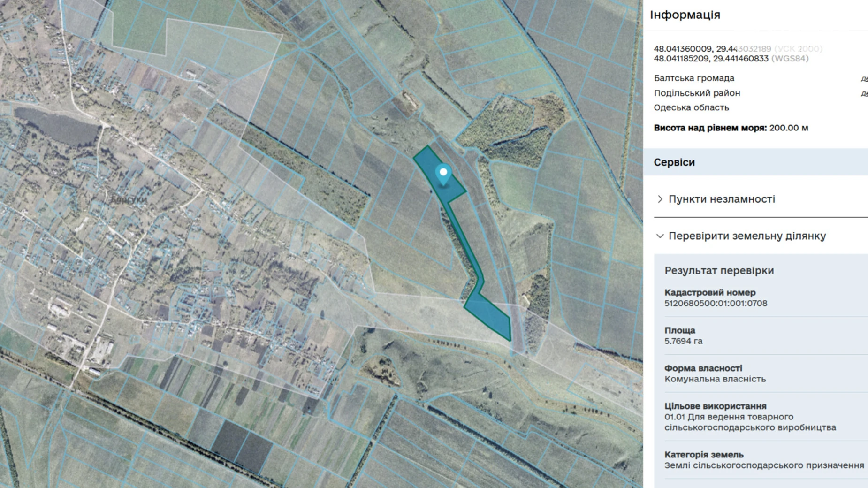Collapse the Перевірити земельну ділянку section
The height and width of the screenshot is (488, 868).
point(746,236)
